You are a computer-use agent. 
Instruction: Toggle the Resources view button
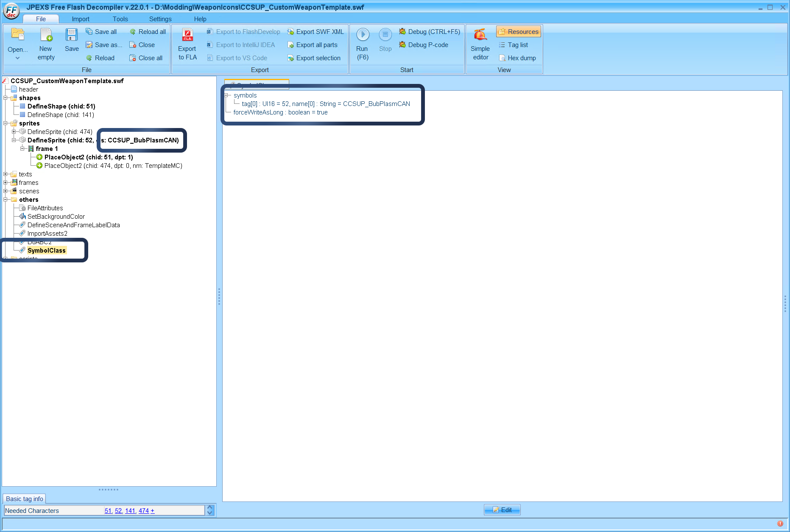518,31
